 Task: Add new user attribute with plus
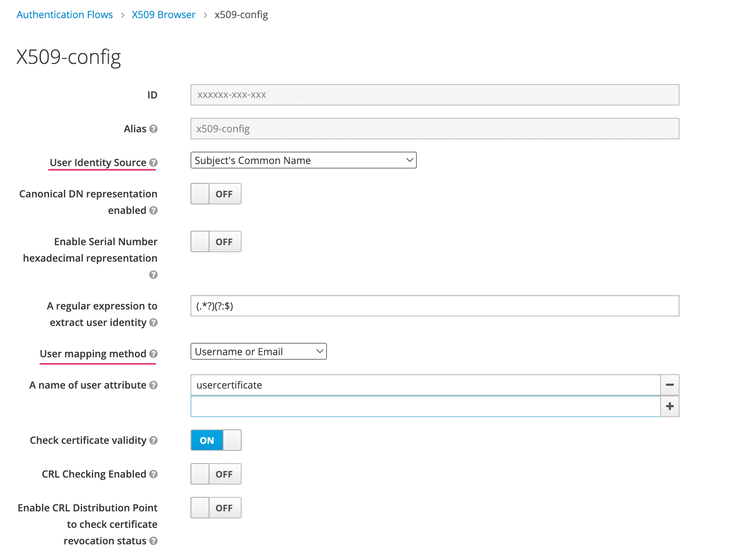point(670,406)
